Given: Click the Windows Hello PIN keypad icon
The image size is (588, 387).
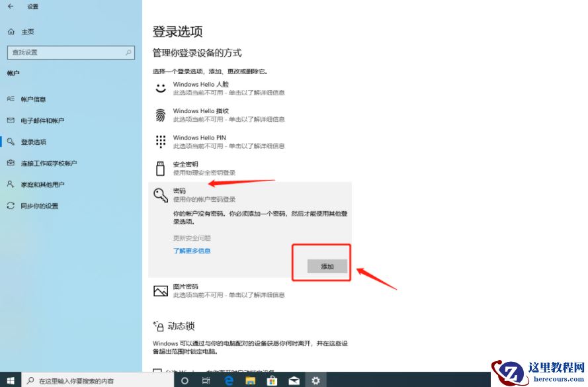Looking at the screenshot, I should [161, 140].
